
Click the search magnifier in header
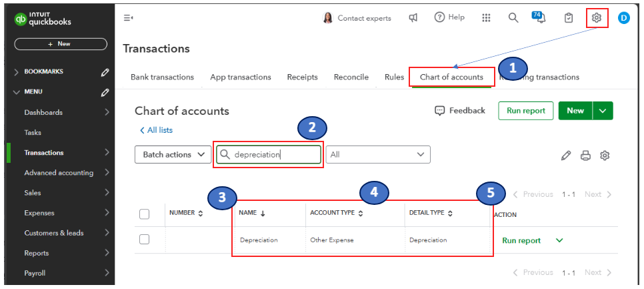point(513,17)
